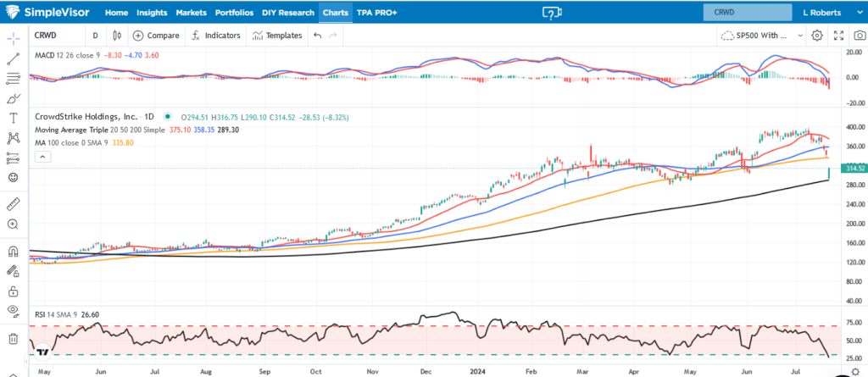Select the RSI 14 SMA 9 legend

point(56,314)
